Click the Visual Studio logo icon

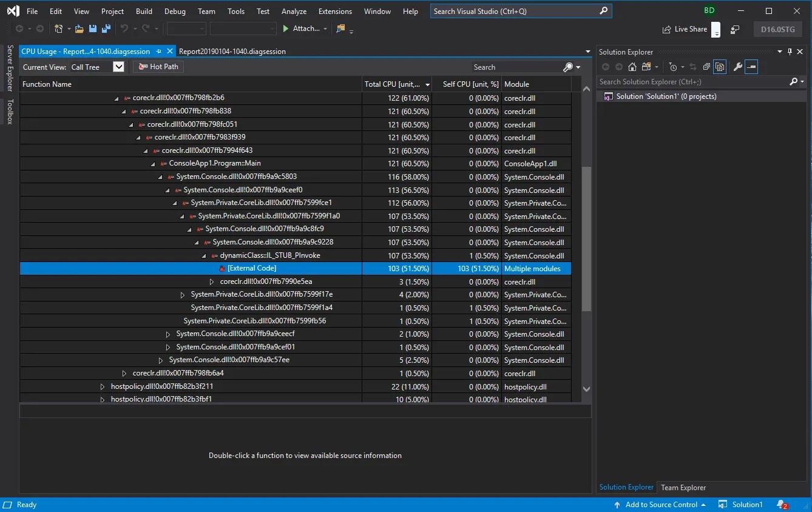[13, 11]
